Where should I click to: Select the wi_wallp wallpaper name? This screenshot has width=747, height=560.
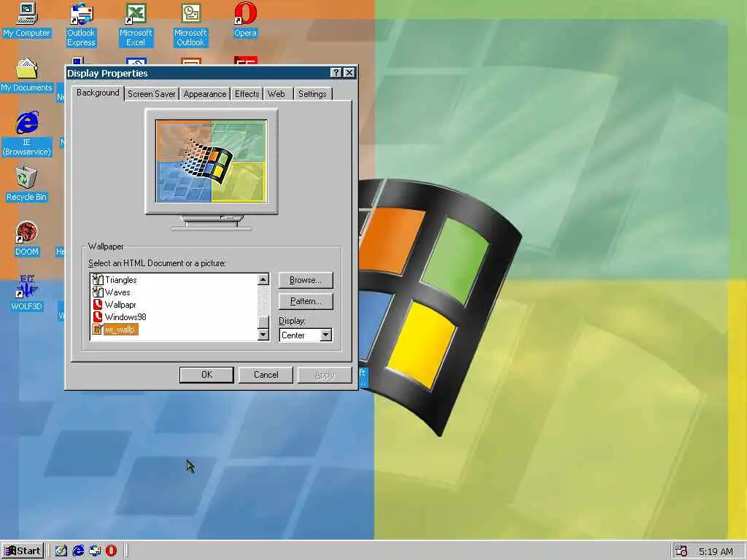[x=120, y=330]
